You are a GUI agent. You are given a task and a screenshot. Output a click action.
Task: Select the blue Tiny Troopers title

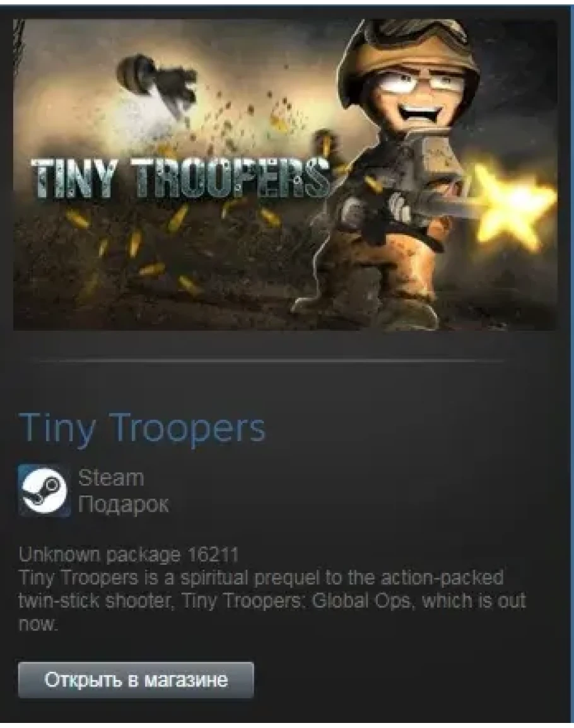142,427
